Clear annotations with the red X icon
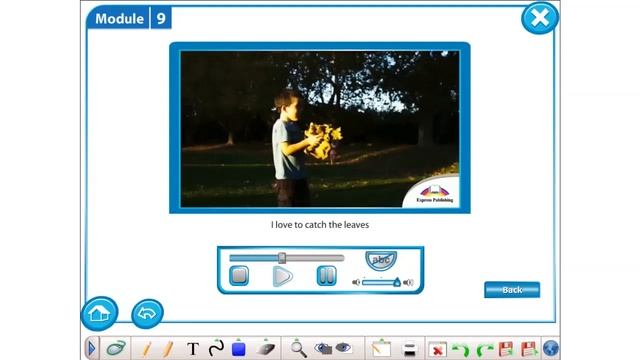This screenshot has width=640, height=360. point(437,349)
